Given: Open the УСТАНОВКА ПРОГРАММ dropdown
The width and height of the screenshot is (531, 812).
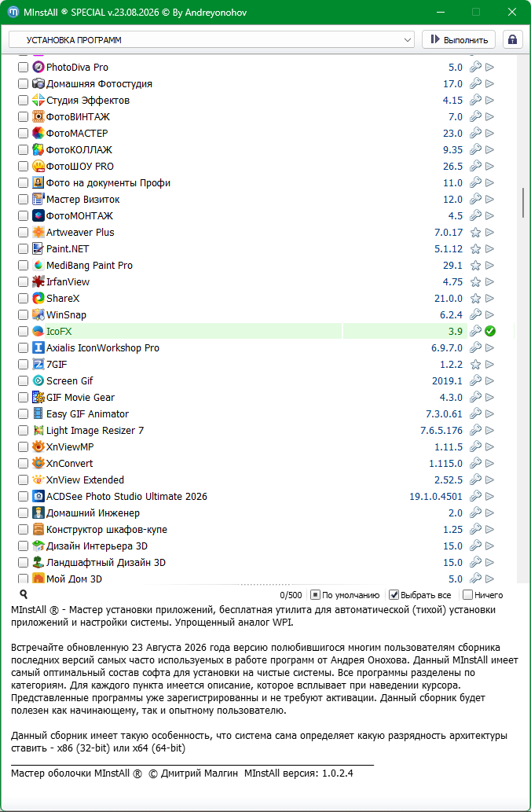Looking at the screenshot, I should (x=211, y=40).
